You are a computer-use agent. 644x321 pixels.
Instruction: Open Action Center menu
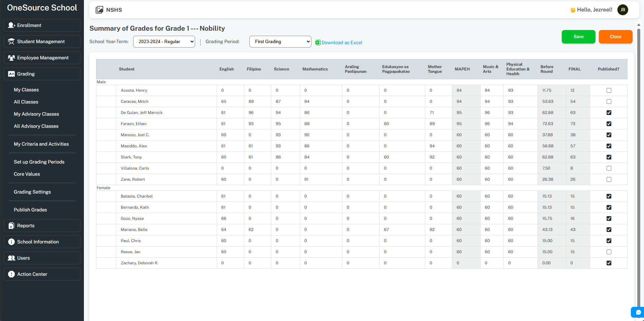42,274
